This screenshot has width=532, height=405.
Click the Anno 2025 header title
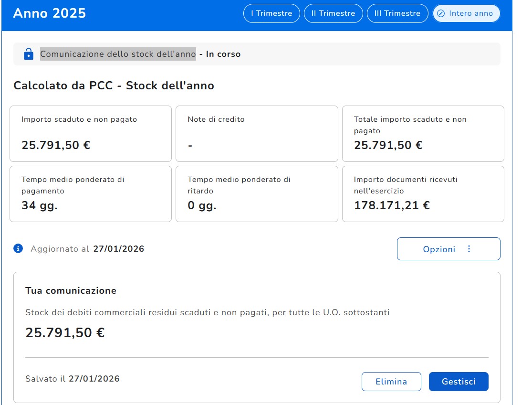pos(50,13)
